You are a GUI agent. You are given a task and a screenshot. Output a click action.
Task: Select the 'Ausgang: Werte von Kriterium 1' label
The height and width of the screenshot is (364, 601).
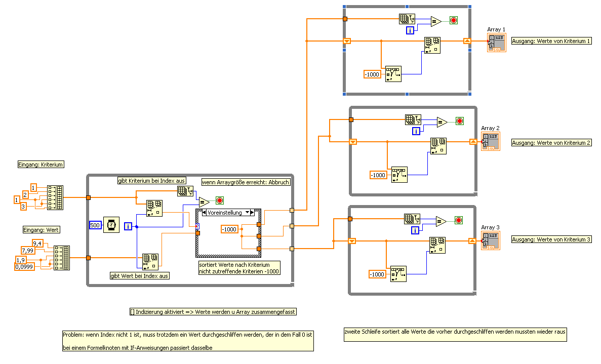click(551, 41)
